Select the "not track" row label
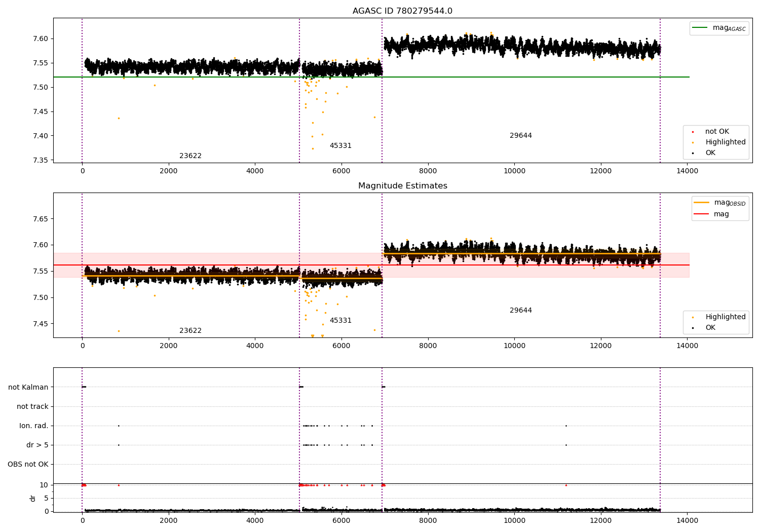The width and height of the screenshot is (760, 532). [x=32, y=406]
